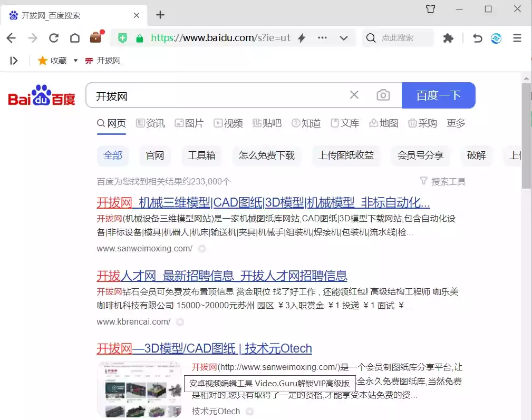View site info via green padlock
The width and height of the screenshot is (532, 420).
tap(139, 38)
